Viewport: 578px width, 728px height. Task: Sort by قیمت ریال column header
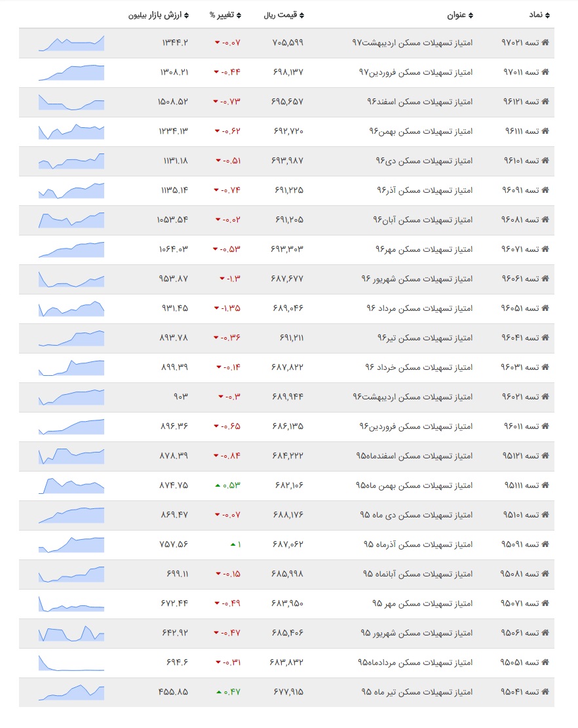(x=284, y=15)
